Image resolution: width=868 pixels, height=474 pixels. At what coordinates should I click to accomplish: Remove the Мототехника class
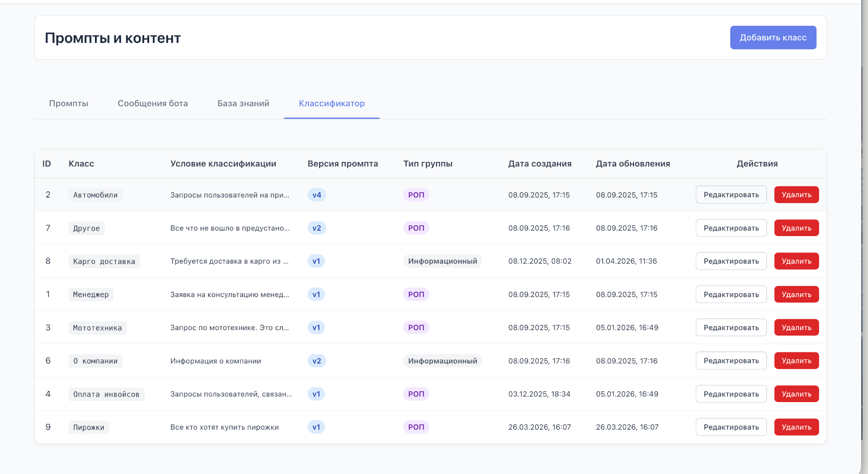(797, 327)
